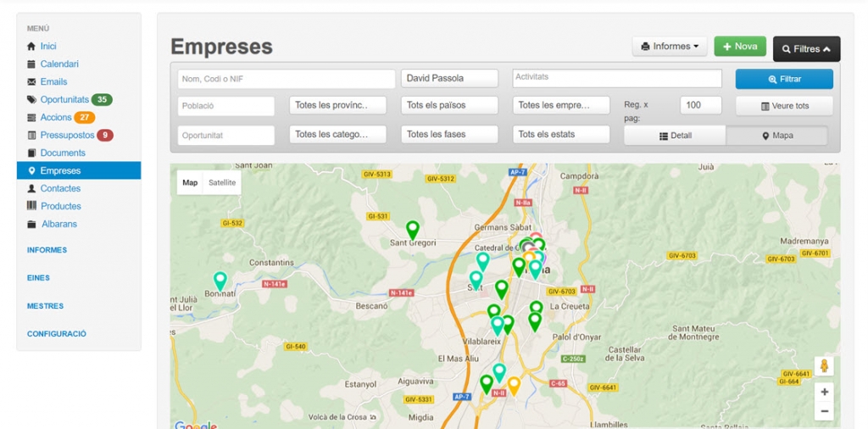Focus the Nom, Codi o NIF field
The height and width of the screenshot is (429, 868).
point(287,79)
